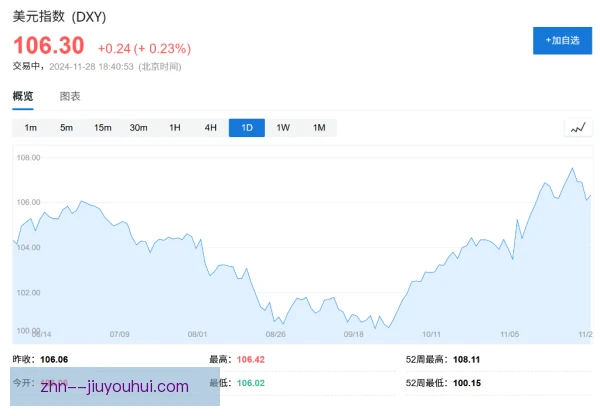Open the 图表 tab
Screen dimensions: 600x416
[x=70, y=96]
